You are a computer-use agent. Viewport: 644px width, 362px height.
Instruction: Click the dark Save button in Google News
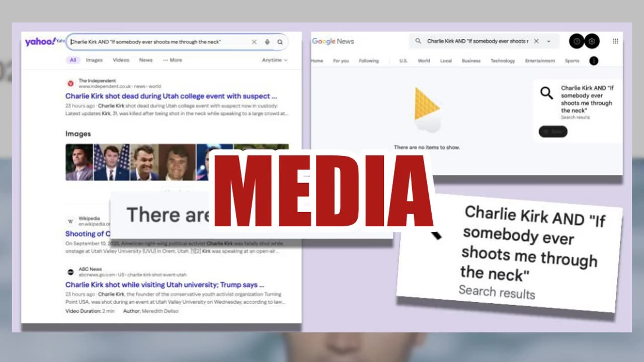click(x=553, y=132)
